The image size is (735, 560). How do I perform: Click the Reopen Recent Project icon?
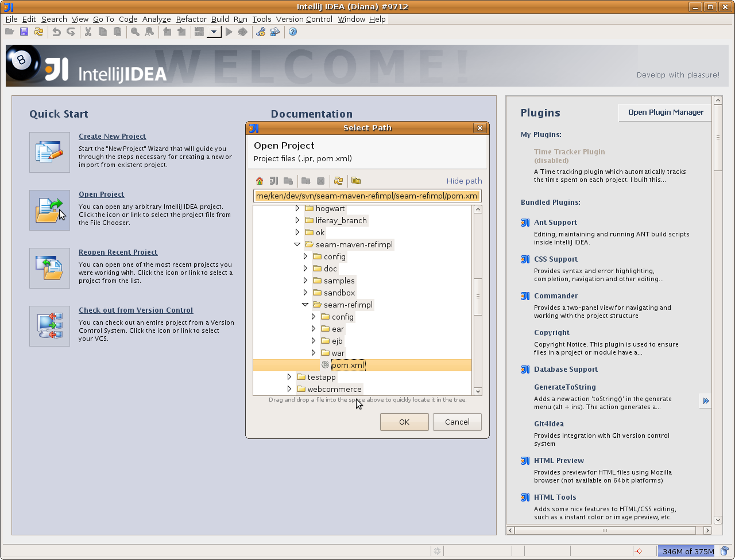coord(49,268)
